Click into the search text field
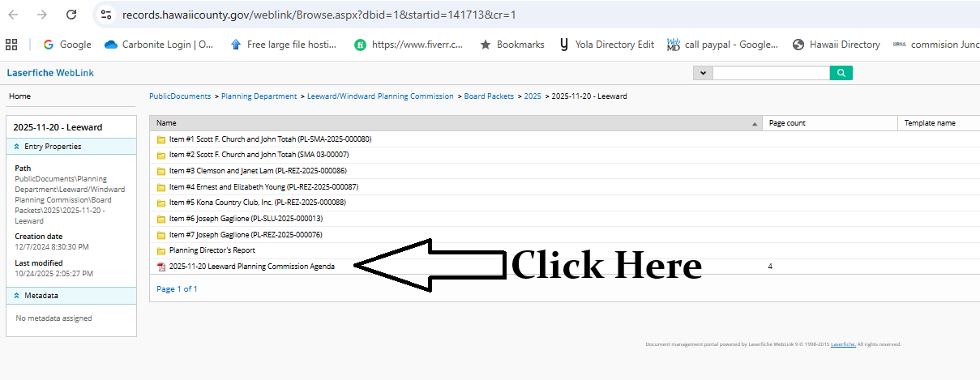Screen dimensions: 980x380 (x=770, y=74)
